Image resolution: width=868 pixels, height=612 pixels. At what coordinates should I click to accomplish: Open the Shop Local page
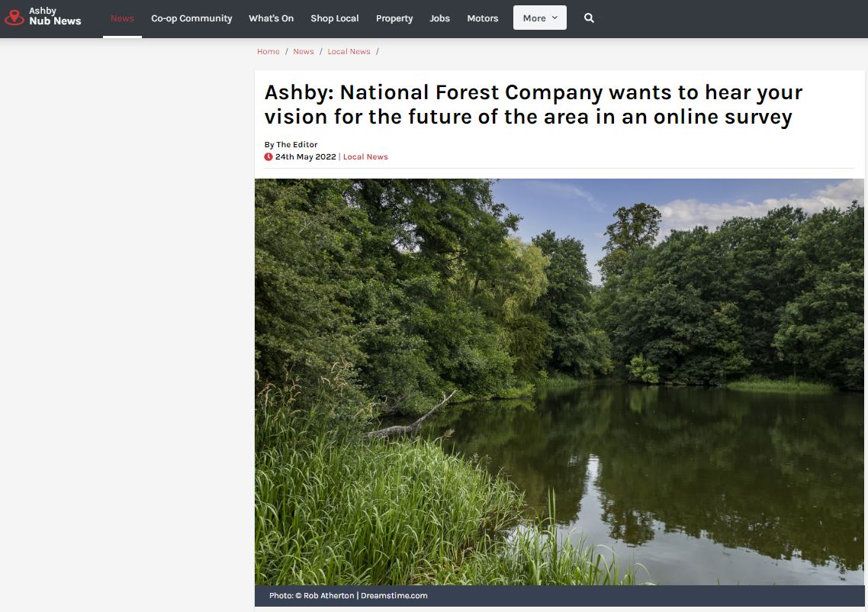point(334,18)
